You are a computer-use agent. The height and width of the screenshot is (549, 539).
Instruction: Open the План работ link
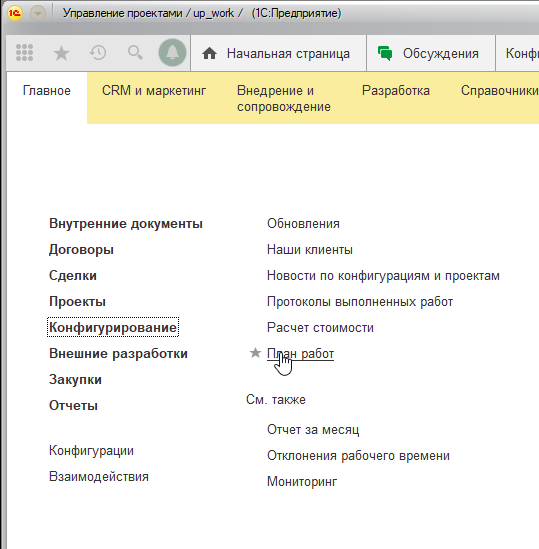pyautogui.click(x=300, y=354)
